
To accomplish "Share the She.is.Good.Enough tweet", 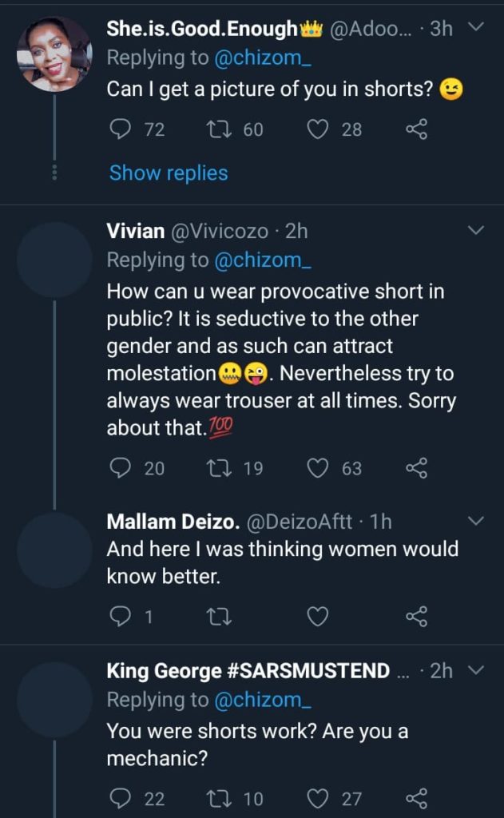I will point(416,129).
